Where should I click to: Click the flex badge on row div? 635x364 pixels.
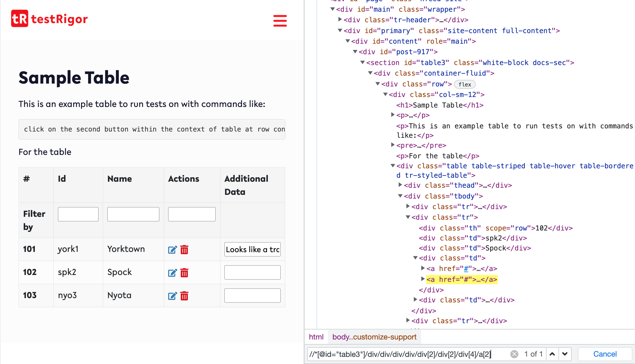pyautogui.click(x=465, y=84)
